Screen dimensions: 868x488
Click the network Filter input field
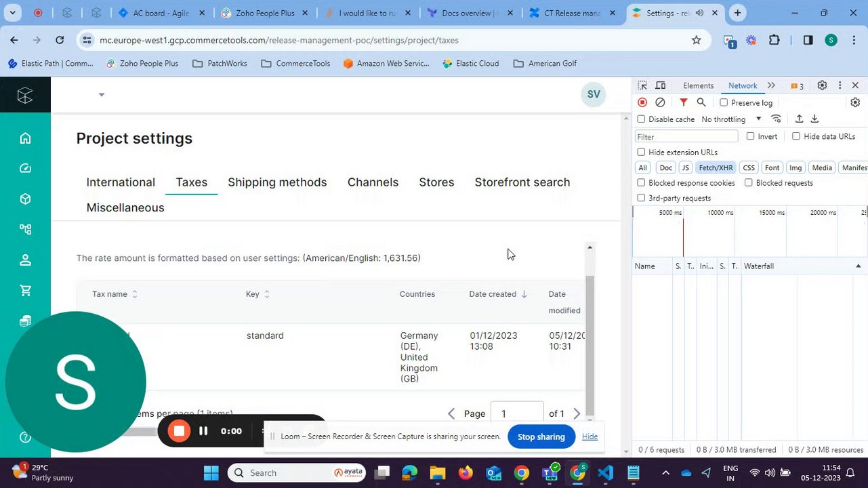pyautogui.click(x=686, y=136)
